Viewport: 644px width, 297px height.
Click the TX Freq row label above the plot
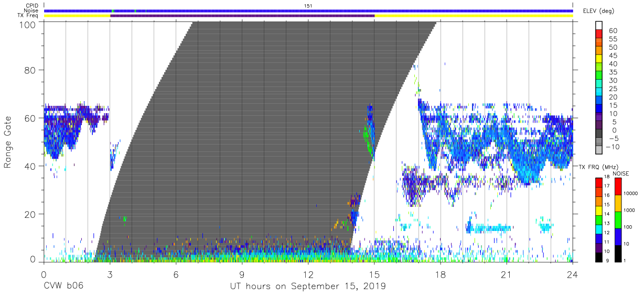click(27, 16)
